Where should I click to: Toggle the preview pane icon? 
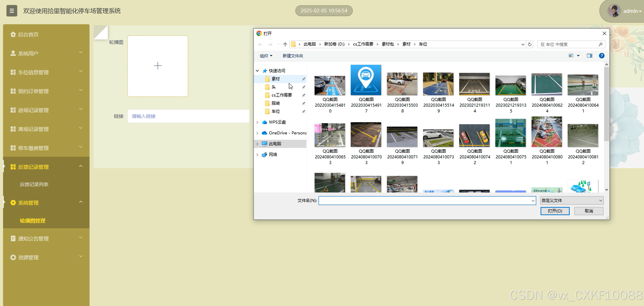589,56
